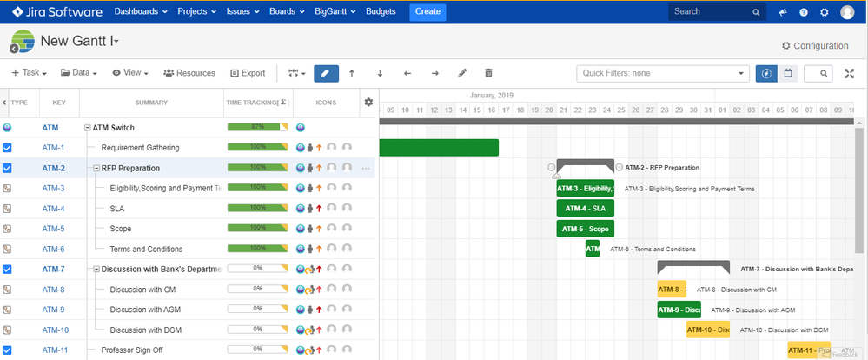The height and width of the screenshot is (360, 868).
Task: Open the Boards menu
Action: coord(287,11)
